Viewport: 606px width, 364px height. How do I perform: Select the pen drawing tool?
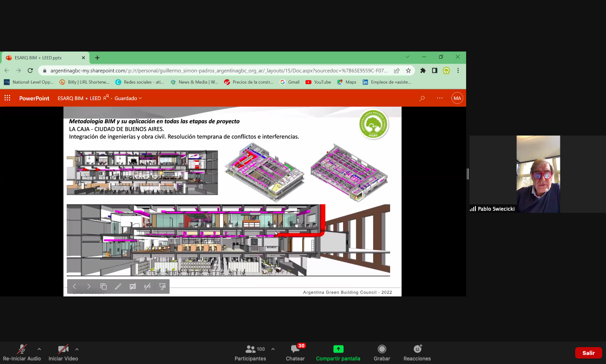(118, 286)
